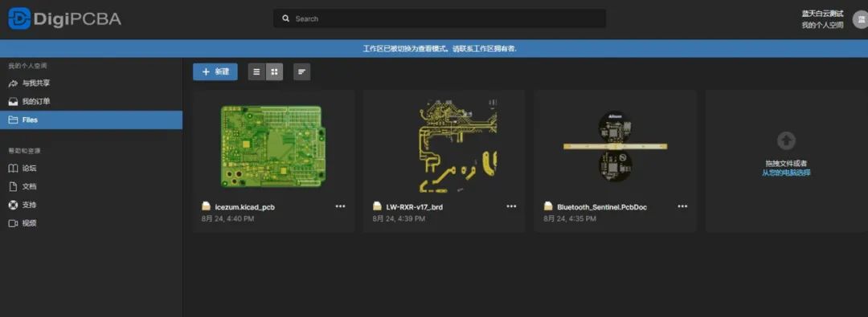The image size is (868, 317).
Task: Click 从您的电脑选择 upload link
Action: tap(786, 173)
